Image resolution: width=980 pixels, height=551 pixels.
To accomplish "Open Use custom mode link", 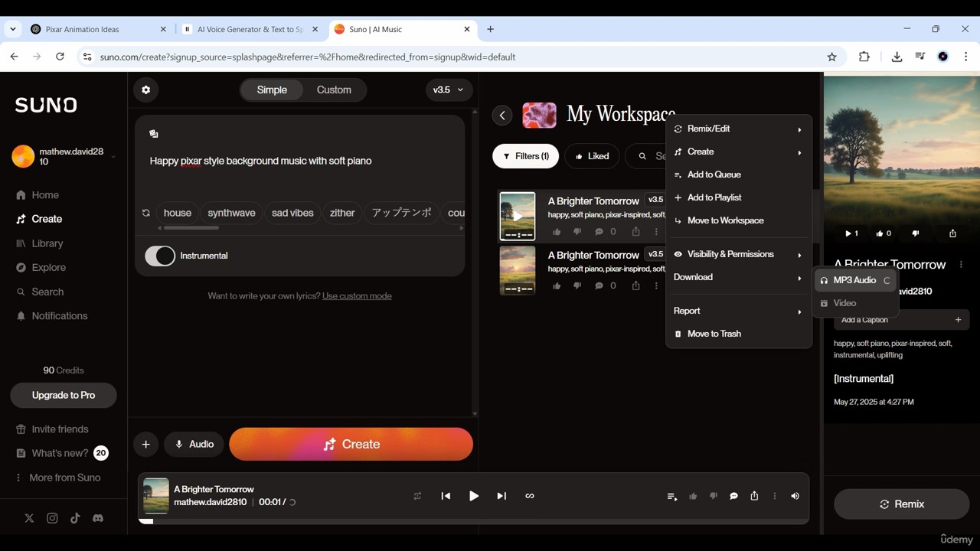I will (x=357, y=296).
